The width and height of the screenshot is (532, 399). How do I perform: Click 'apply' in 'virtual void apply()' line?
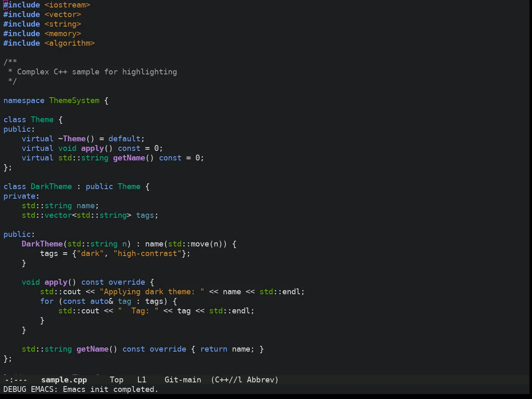point(92,148)
